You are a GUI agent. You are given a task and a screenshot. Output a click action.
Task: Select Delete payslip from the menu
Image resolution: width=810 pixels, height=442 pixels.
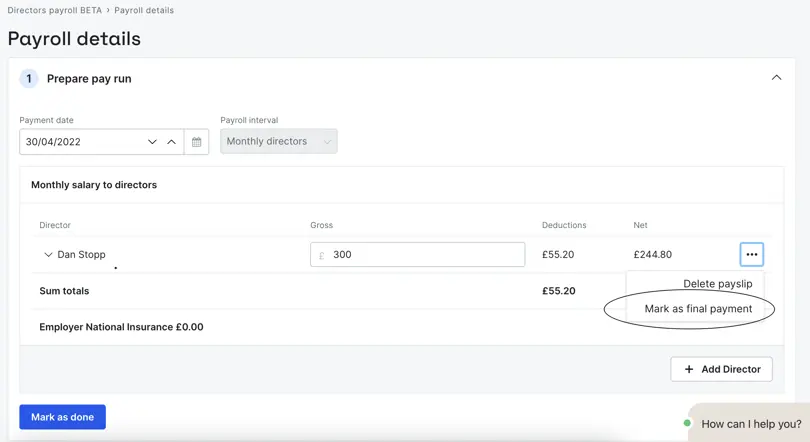click(718, 283)
